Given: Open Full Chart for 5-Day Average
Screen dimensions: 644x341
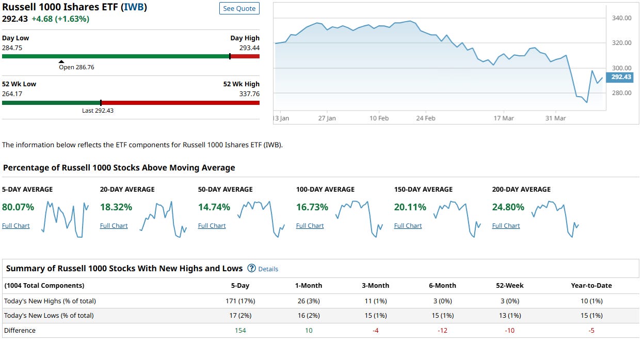Looking at the screenshot, I should (16, 226).
